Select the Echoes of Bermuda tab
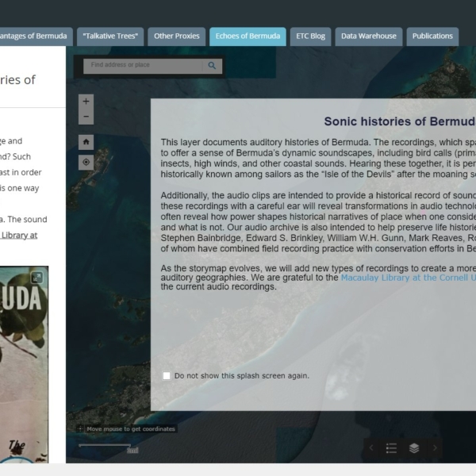Viewport: 476px width, 476px height. pyautogui.click(x=247, y=36)
